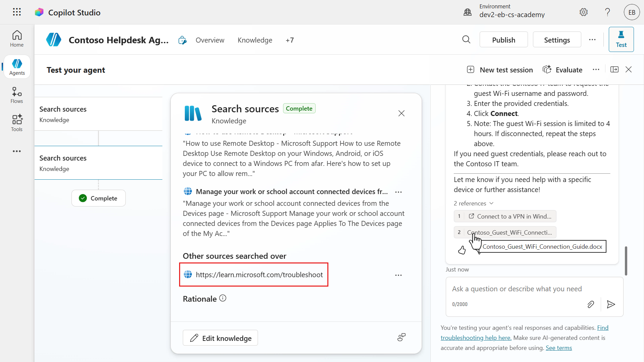Viewport: 644px width, 362px height.
Task: Open the Copilot Studio home icon
Action: tap(39, 12)
